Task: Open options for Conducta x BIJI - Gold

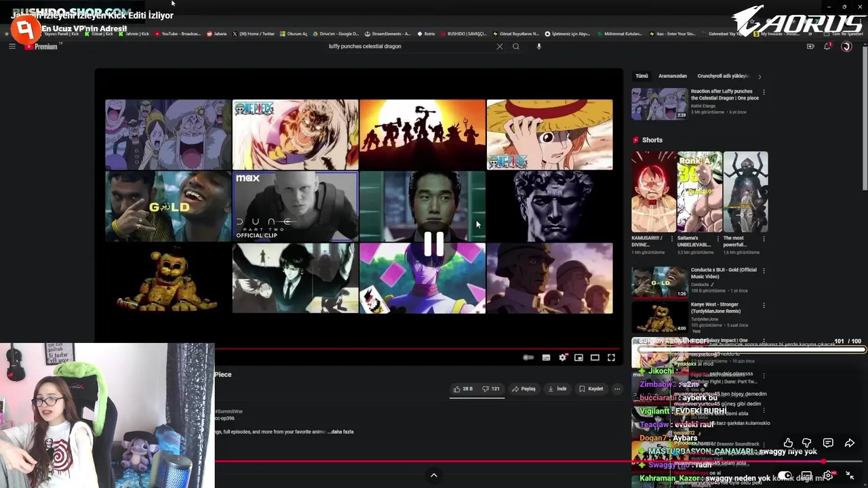Action: pos(764,270)
